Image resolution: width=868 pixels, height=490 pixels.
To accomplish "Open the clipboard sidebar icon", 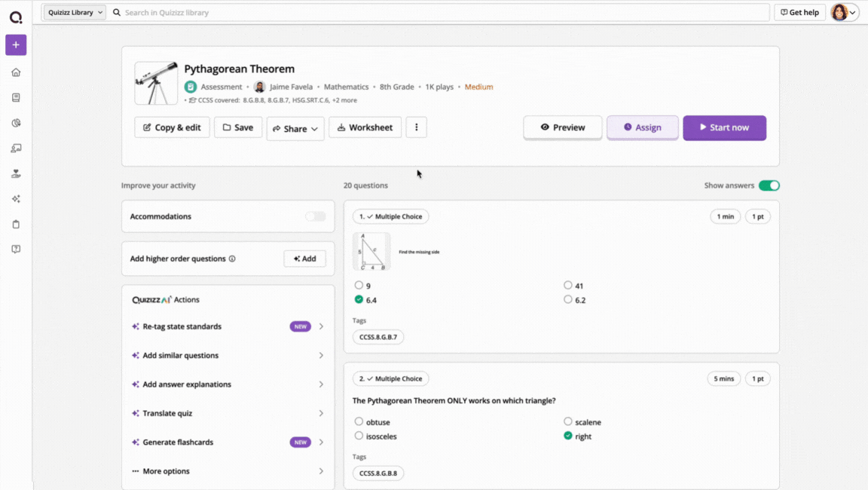I will [16, 224].
